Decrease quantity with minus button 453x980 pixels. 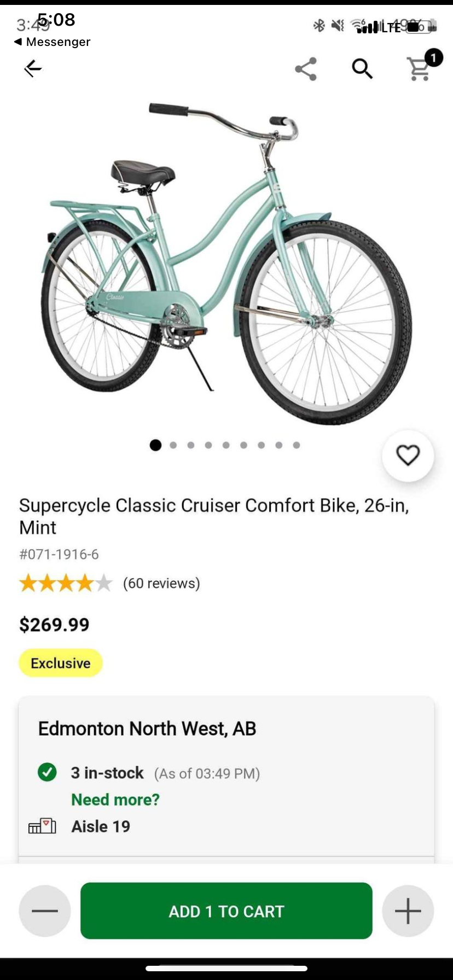(45, 911)
